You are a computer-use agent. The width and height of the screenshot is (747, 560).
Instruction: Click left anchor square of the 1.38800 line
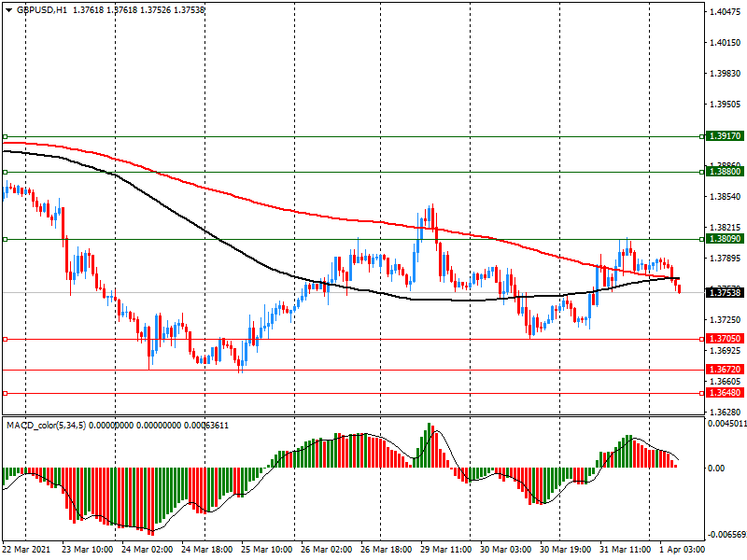pyautogui.click(x=5, y=172)
